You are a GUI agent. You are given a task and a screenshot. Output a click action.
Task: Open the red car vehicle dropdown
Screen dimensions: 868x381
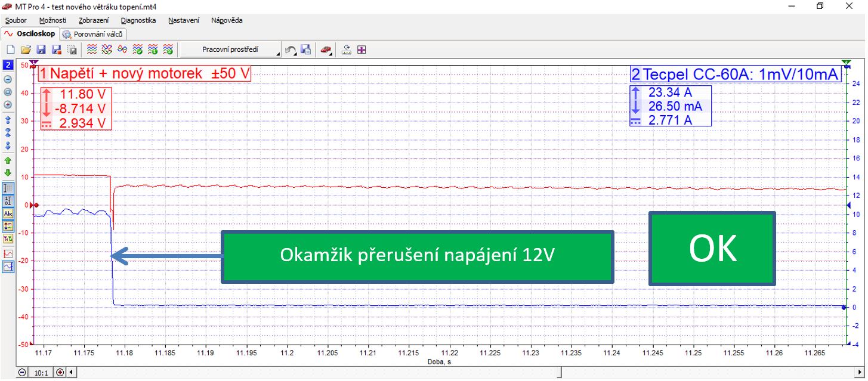tap(325, 50)
